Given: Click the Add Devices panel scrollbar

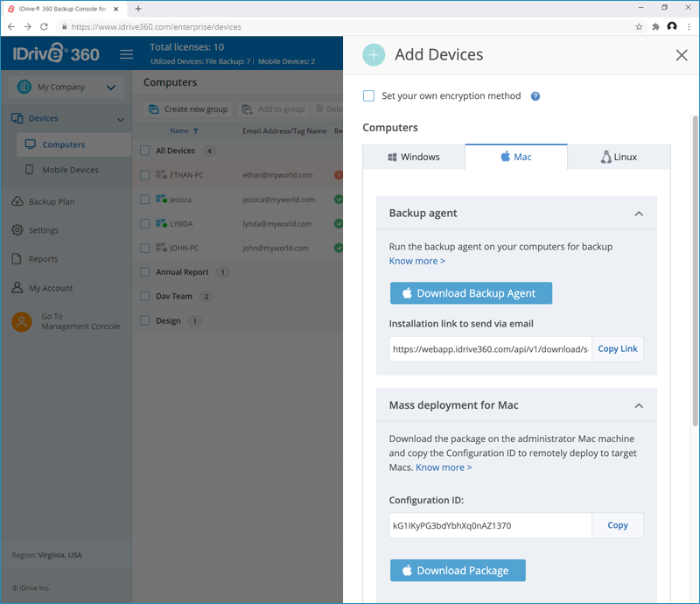Looking at the screenshot, I should (695, 270).
